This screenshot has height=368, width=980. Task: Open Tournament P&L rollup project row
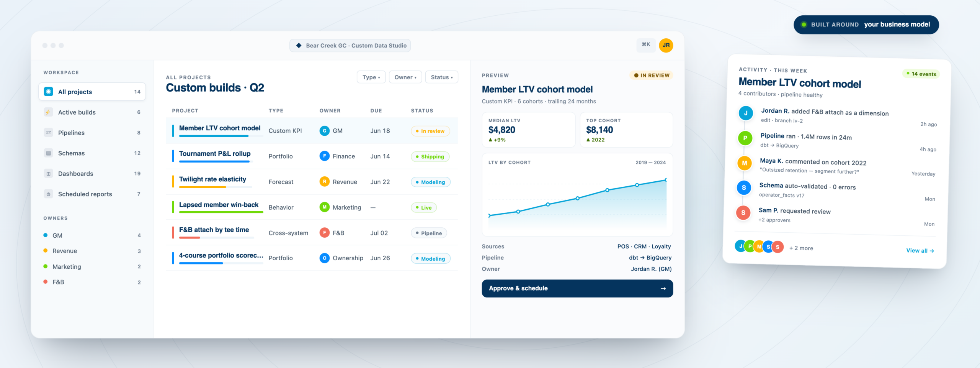point(312,156)
